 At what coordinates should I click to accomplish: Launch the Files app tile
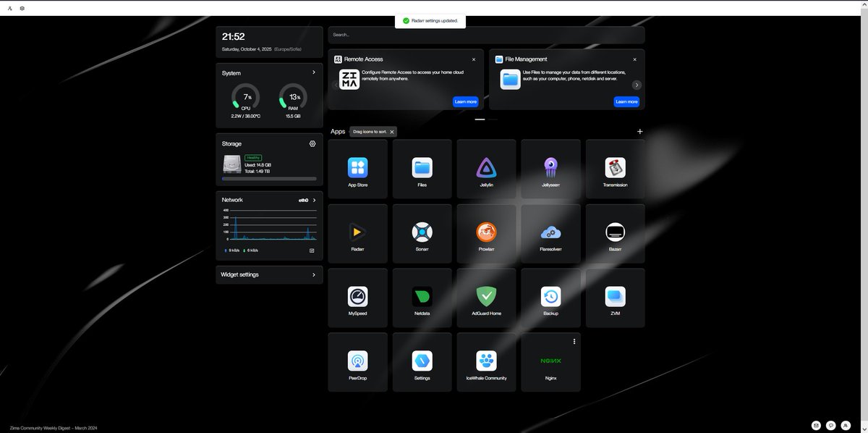pyautogui.click(x=422, y=169)
